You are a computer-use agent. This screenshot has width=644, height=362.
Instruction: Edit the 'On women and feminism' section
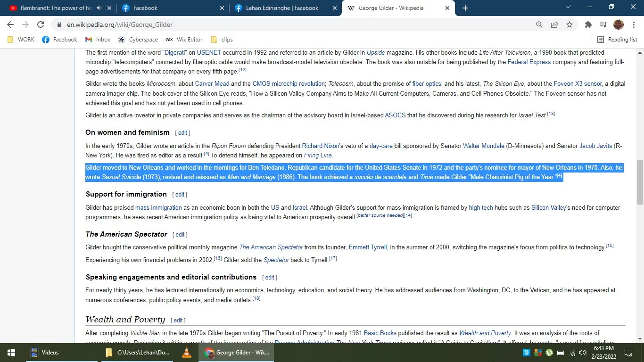point(182,133)
